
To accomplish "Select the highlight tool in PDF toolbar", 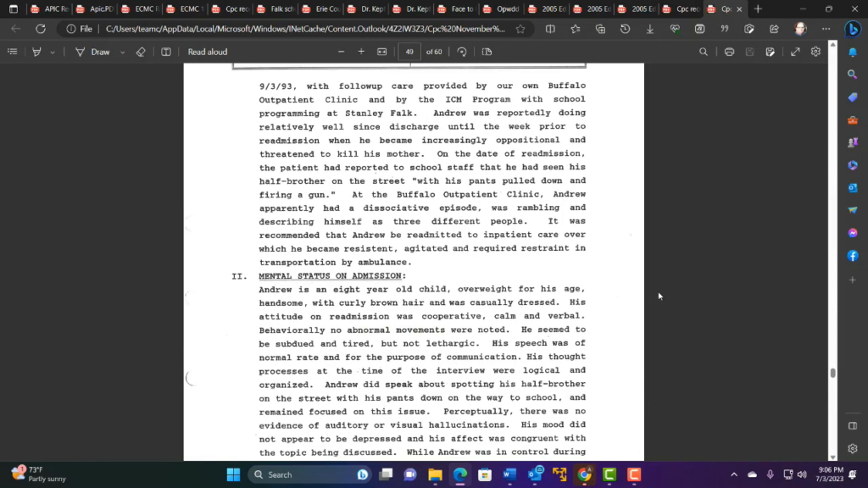I will pos(36,52).
